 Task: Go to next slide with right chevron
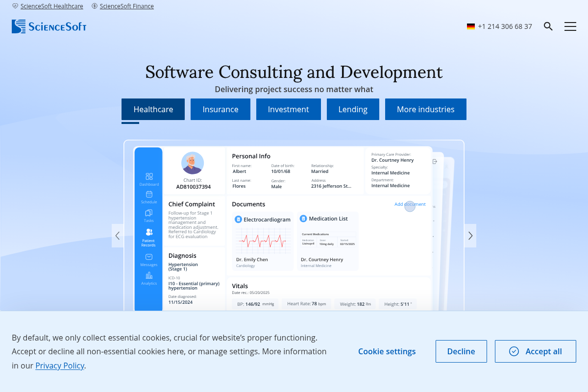470,236
